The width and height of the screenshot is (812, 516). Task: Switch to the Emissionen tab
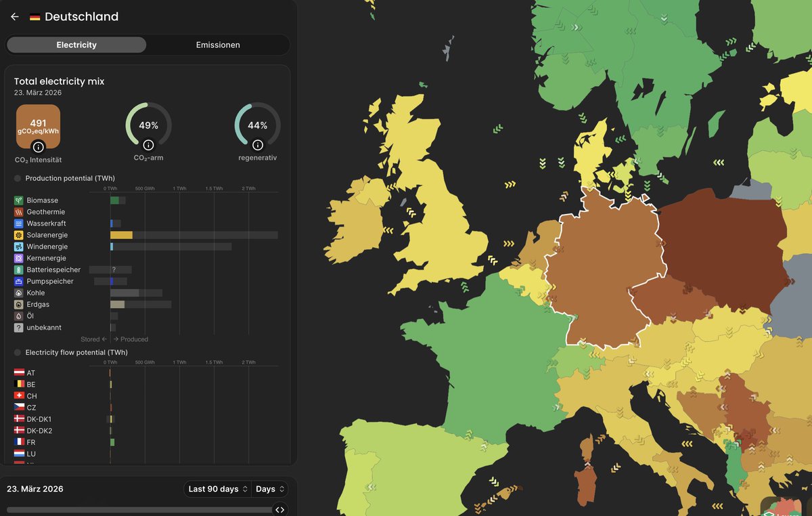point(218,45)
